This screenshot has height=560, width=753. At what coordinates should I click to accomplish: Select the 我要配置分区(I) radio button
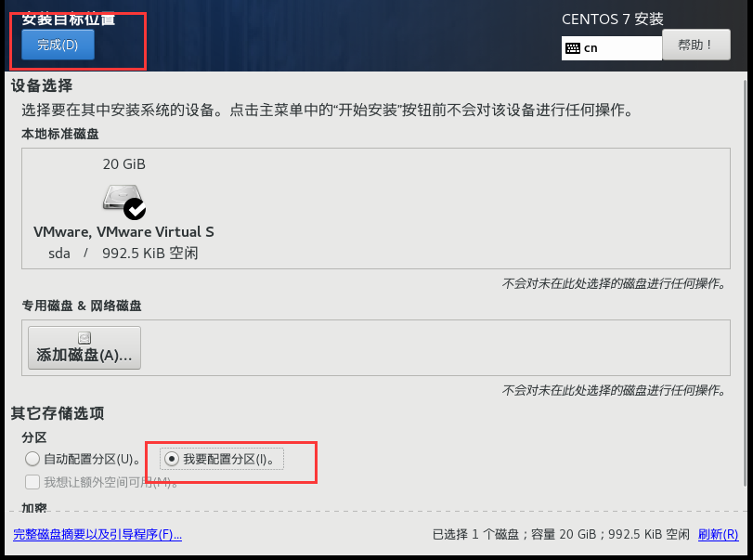172,459
